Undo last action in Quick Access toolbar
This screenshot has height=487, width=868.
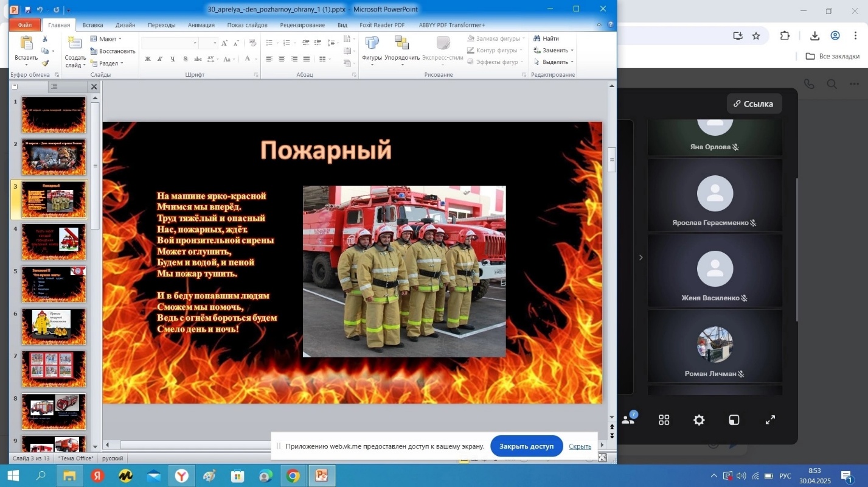(40, 9)
